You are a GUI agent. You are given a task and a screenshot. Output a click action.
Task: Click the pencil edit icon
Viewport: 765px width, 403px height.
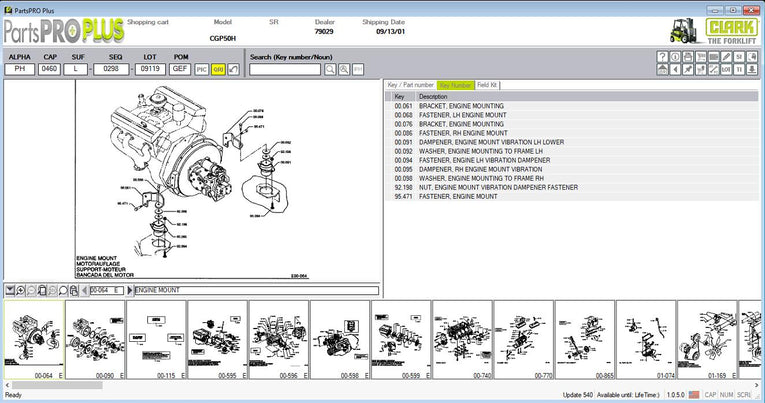tap(726, 57)
